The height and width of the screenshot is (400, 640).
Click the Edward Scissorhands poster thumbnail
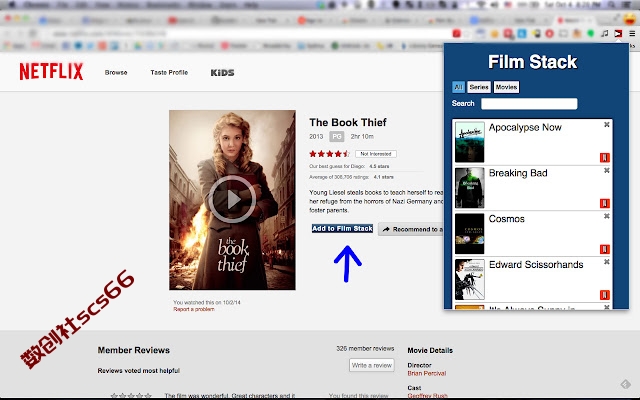tap(469, 279)
